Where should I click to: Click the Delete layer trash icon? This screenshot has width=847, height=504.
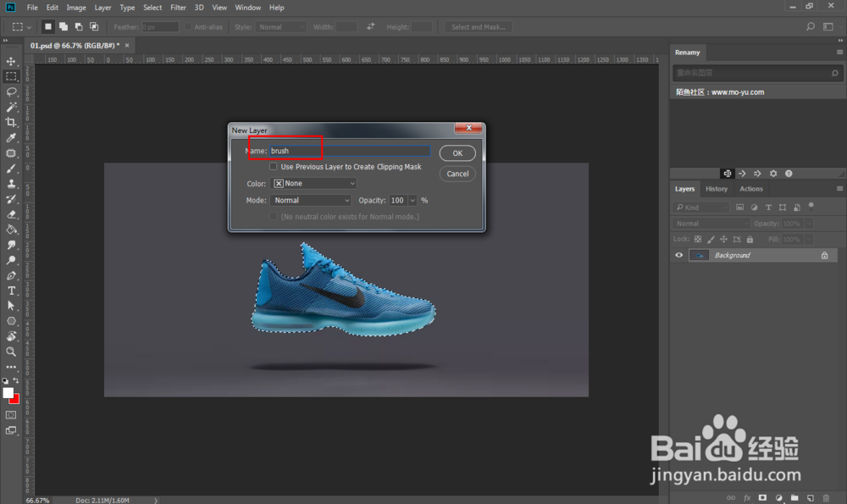826,497
